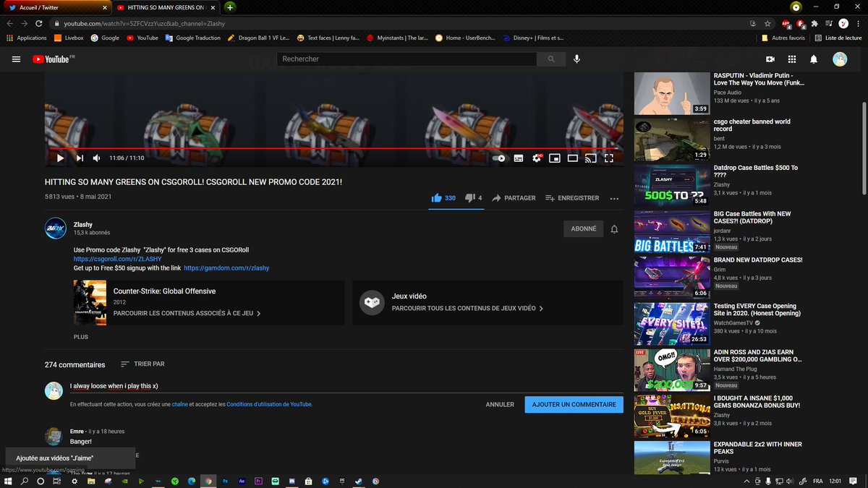The height and width of the screenshot is (488, 868).
Task: Open the TRIER PAR sort dropdown
Action: pos(142,364)
